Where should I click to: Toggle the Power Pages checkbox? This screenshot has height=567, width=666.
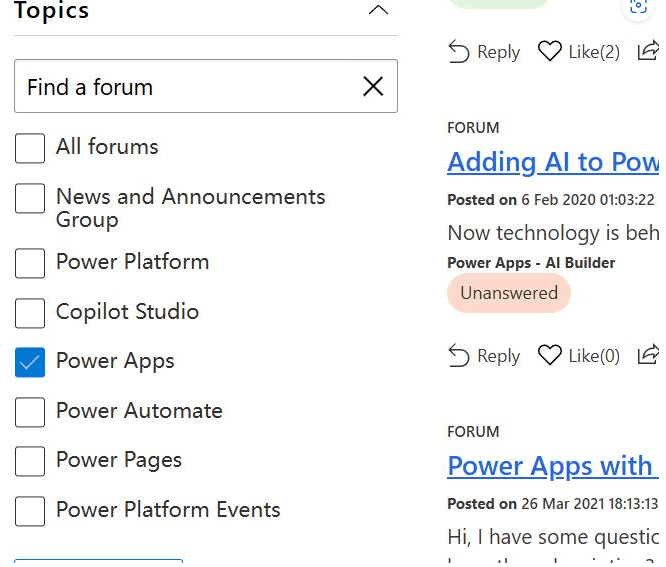[x=30, y=461]
